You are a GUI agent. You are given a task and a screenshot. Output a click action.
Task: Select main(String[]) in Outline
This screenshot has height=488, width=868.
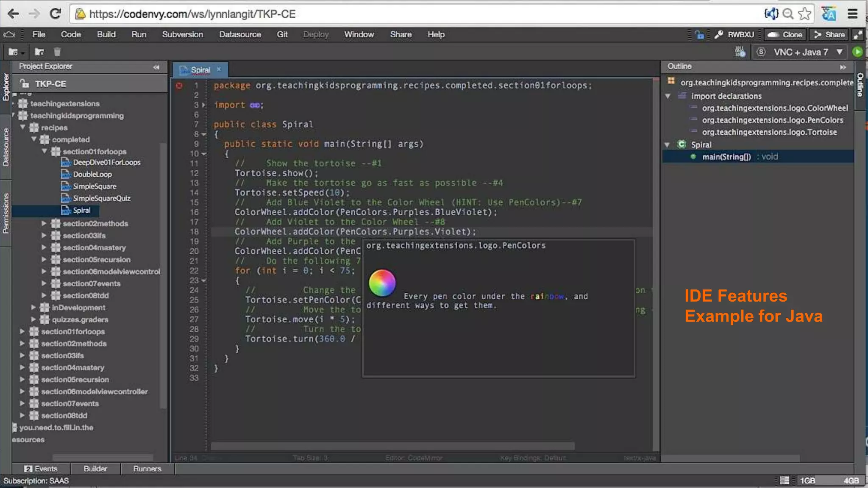tap(758, 157)
